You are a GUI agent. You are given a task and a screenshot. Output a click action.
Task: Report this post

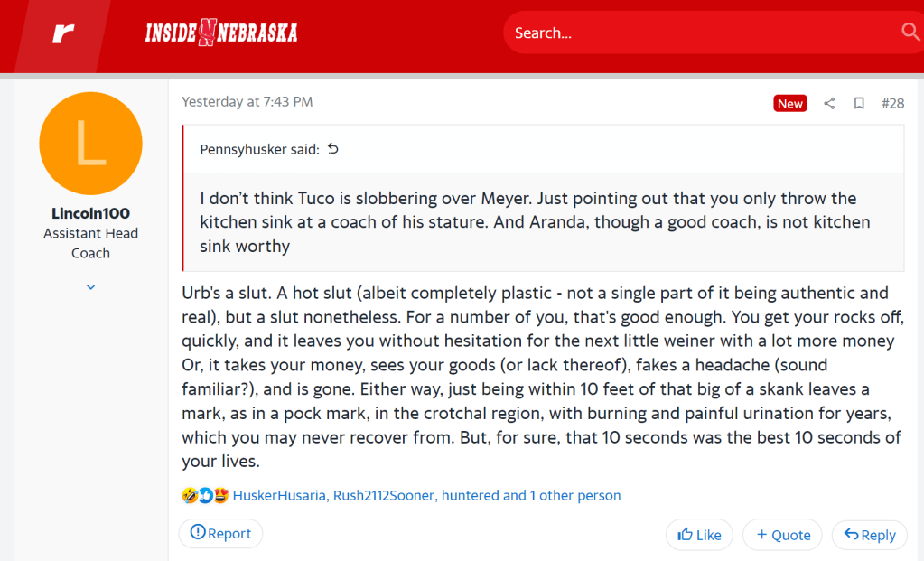coord(220,534)
